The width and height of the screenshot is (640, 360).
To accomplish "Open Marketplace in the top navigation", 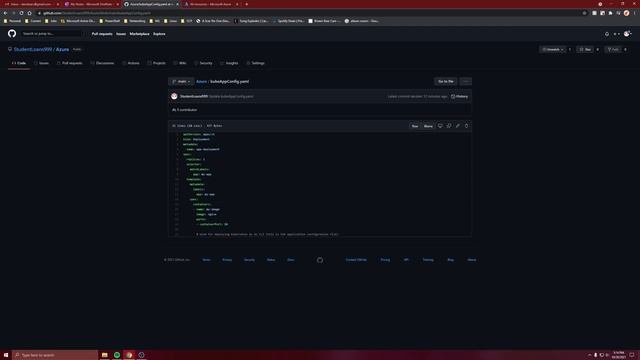I will (140, 34).
